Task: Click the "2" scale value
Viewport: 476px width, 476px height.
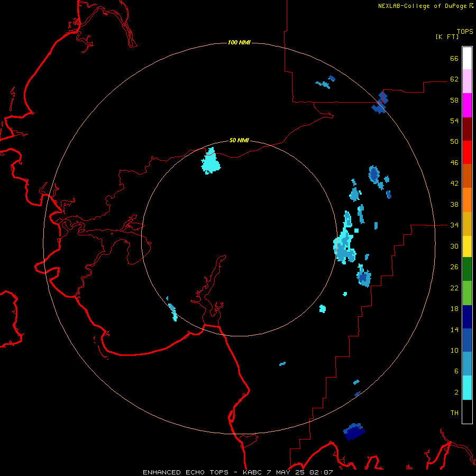Action: (x=456, y=392)
